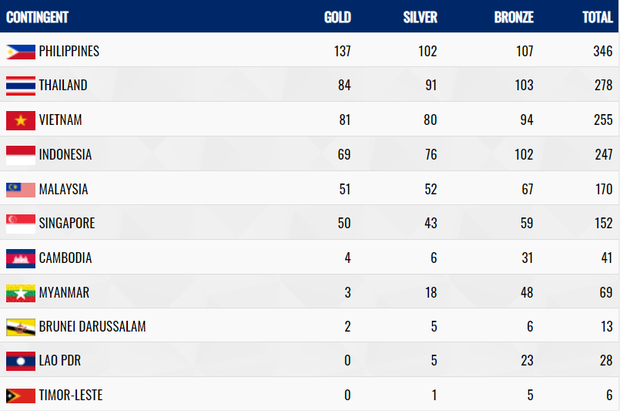Image resolution: width=620 pixels, height=411 pixels.
Task: Select Thailand gold medal count 84
Action: tap(344, 85)
